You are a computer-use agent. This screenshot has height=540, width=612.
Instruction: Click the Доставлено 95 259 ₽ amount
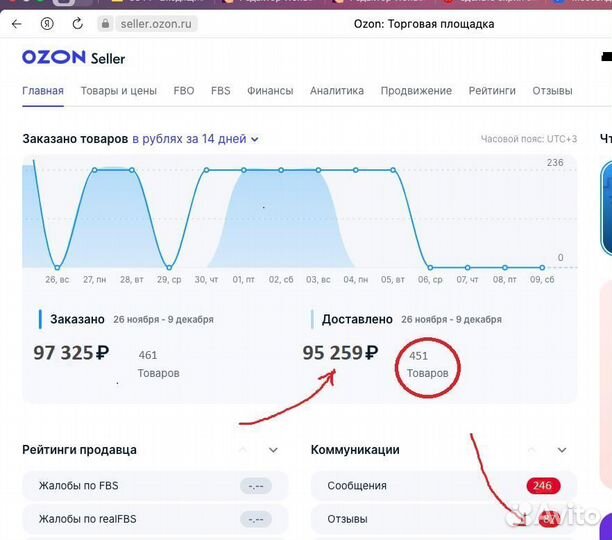click(x=340, y=353)
